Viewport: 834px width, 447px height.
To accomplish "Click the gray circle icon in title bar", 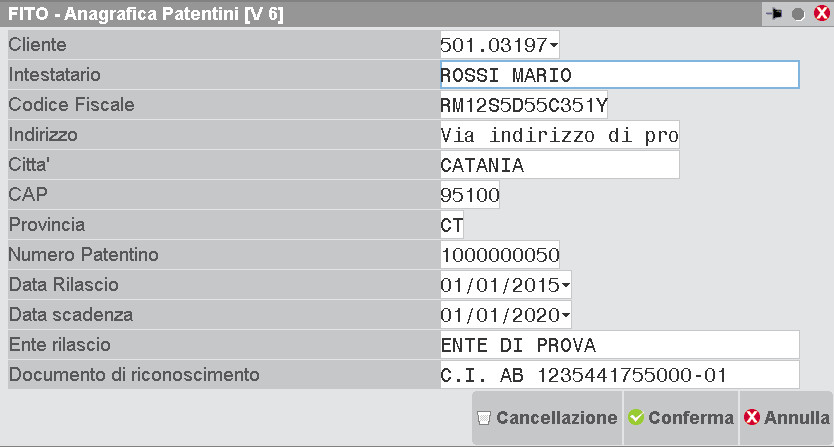I will pyautogui.click(x=798, y=14).
